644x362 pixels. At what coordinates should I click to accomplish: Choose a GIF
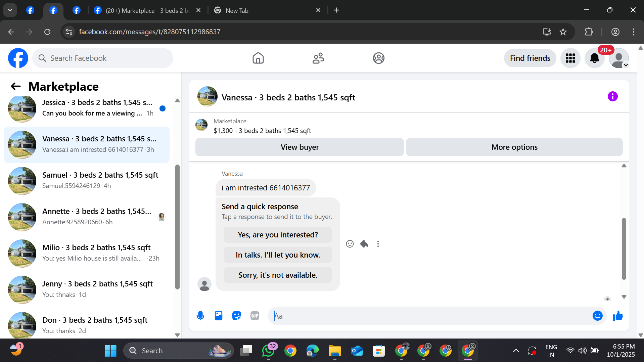coord(255,316)
